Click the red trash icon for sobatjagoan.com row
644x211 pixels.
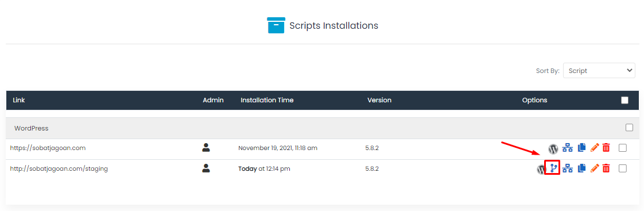606,148
